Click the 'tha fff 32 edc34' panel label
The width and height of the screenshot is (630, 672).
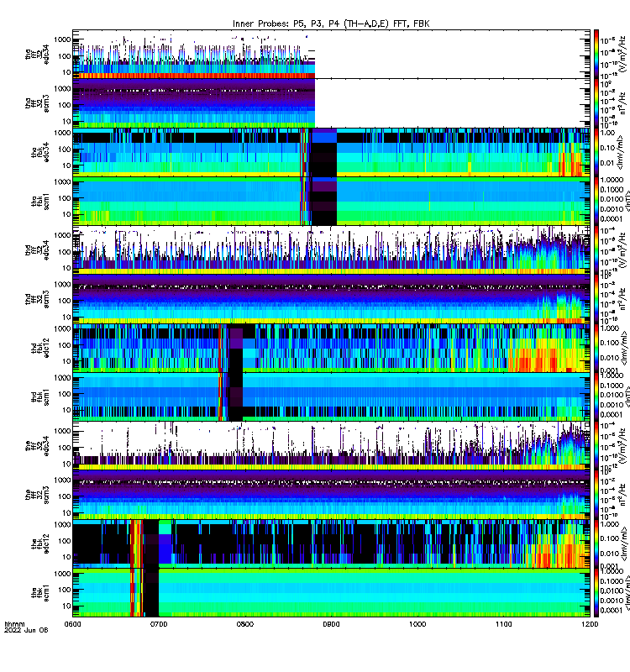[37, 55]
